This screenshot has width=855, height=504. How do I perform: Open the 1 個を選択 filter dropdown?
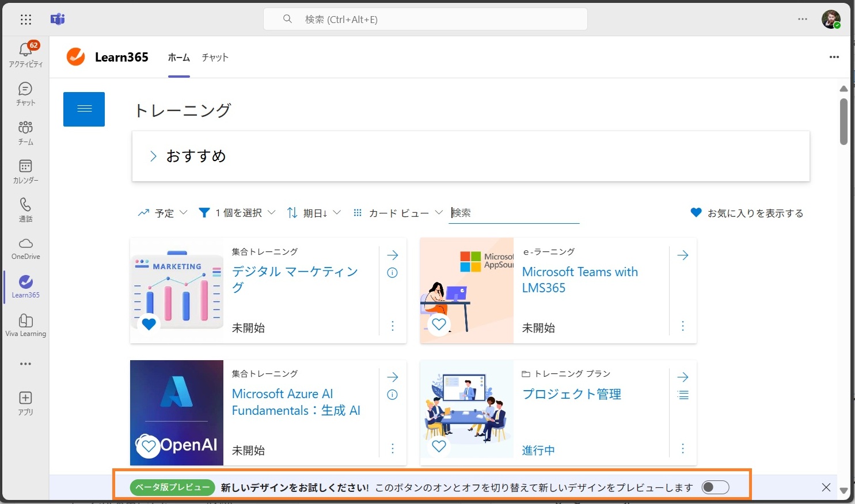click(237, 213)
